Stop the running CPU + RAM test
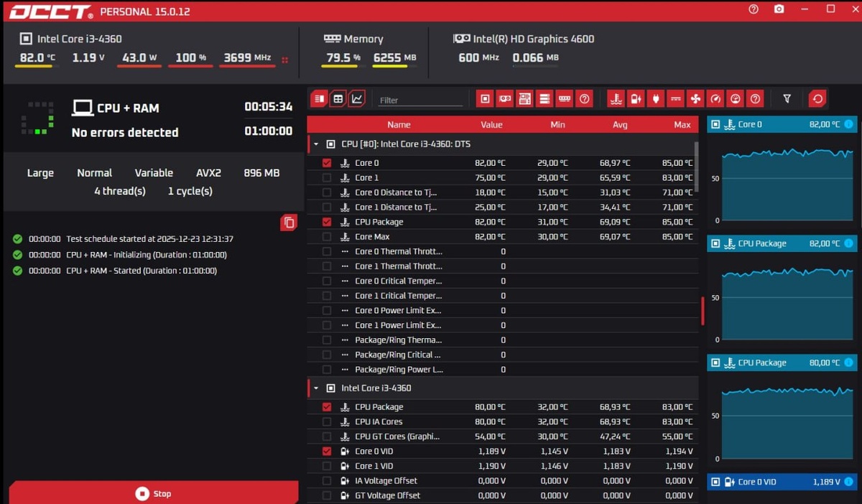Screen dimensions: 862x504 tap(154, 493)
